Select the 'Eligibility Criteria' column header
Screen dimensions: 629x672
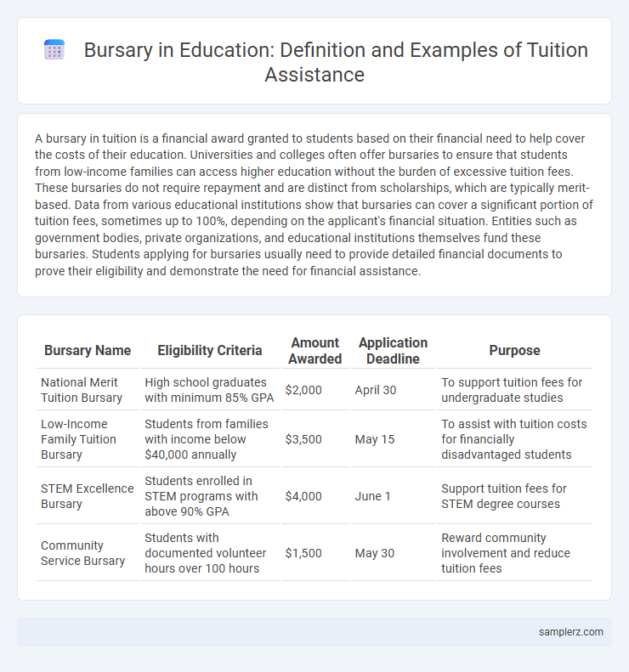(x=210, y=351)
